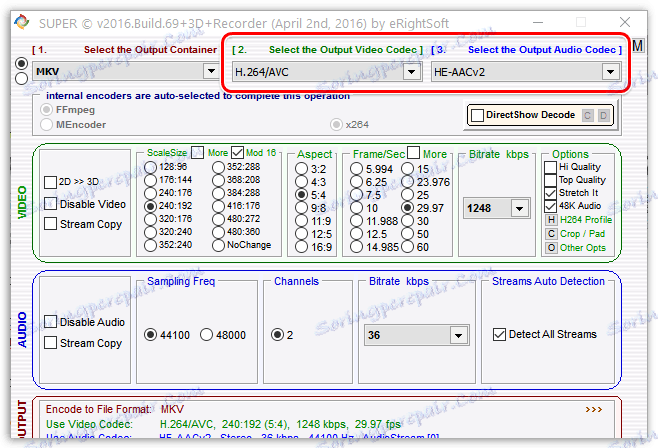Set frame rate to 60
The height and width of the screenshot is (448, 658).
[x=407, y=247]
